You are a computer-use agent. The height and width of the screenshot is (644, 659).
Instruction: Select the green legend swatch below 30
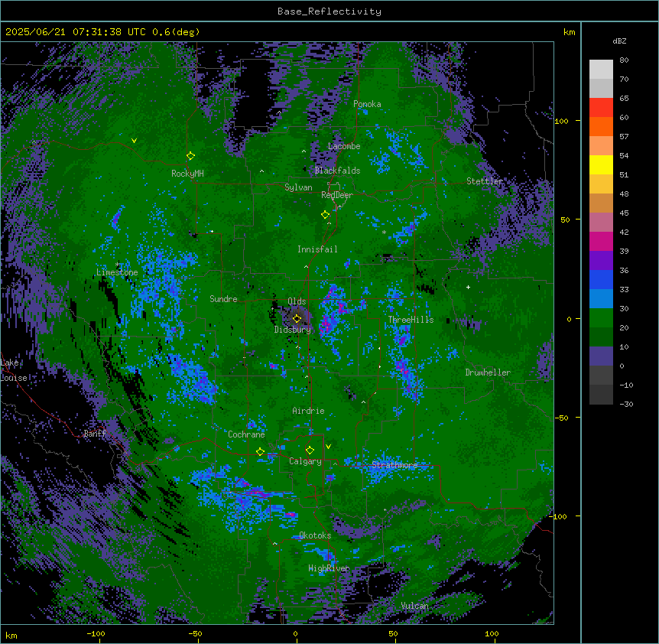601,318
